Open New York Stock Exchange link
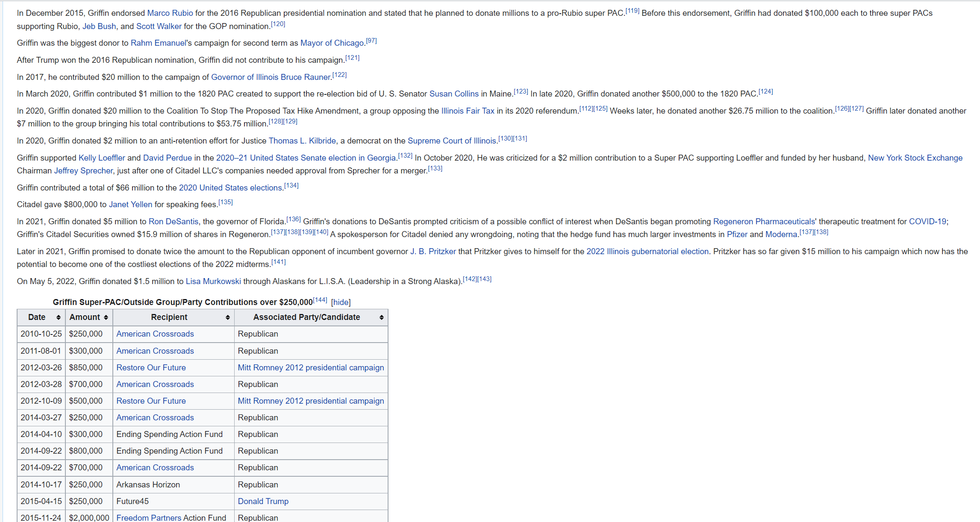Image resolution: width=980 pixels, height=522 pixels. pyautogui.click(x=915, y=158)
